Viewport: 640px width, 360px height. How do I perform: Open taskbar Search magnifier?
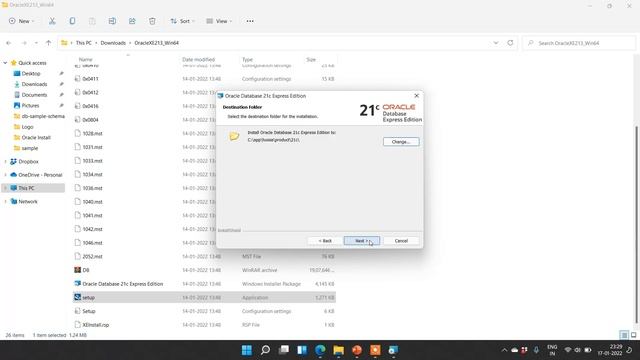(265, 350)
